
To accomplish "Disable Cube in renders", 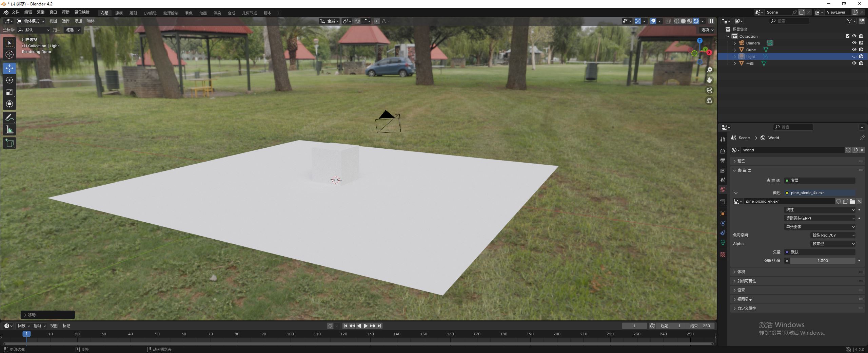I will click(x=861, y=50).
